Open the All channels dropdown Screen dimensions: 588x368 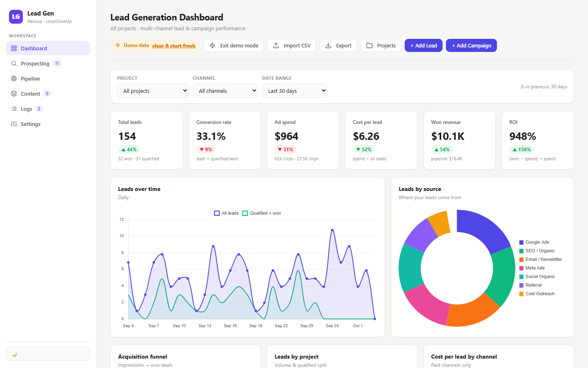225,91
